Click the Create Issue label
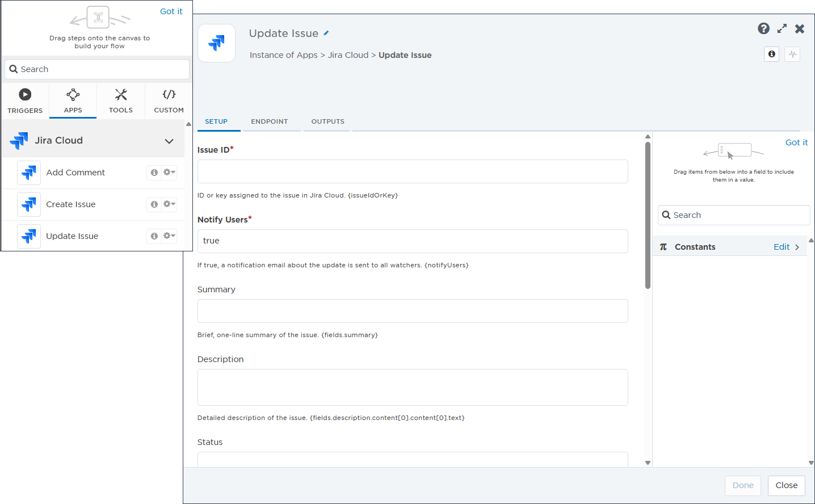The height and width of the screenshot is (504, 815). tap(71, 204)
